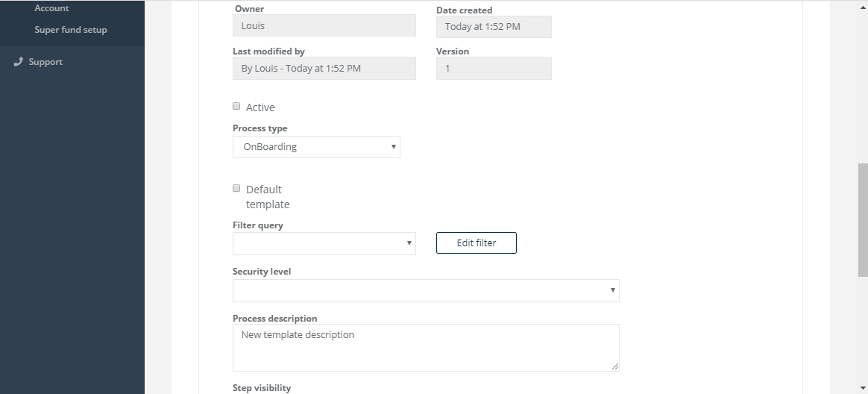The image size is (868, 394).
Task: Click the page vertical scrollbar thumb
Action: click(x=863, y=219)
